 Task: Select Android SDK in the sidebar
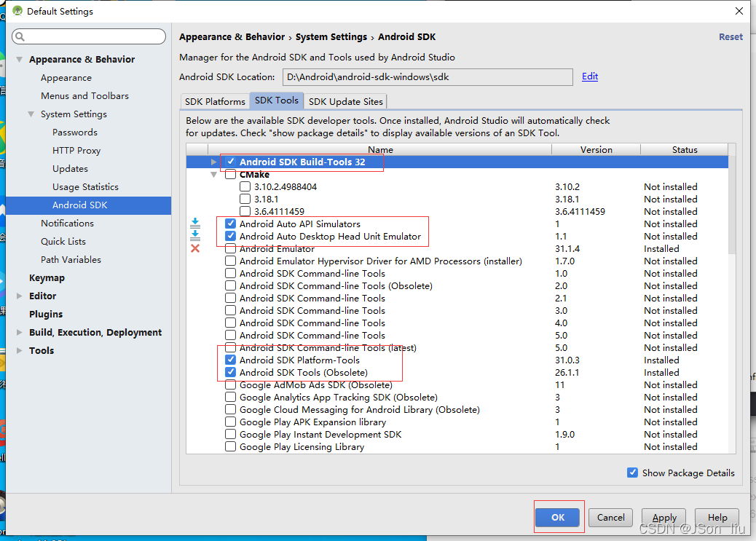89,205
